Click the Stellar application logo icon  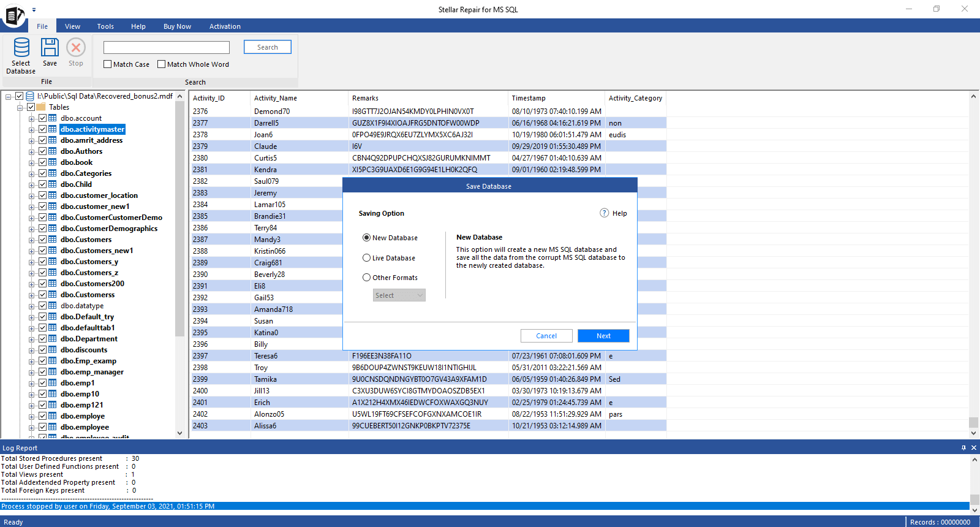[14, 15]
